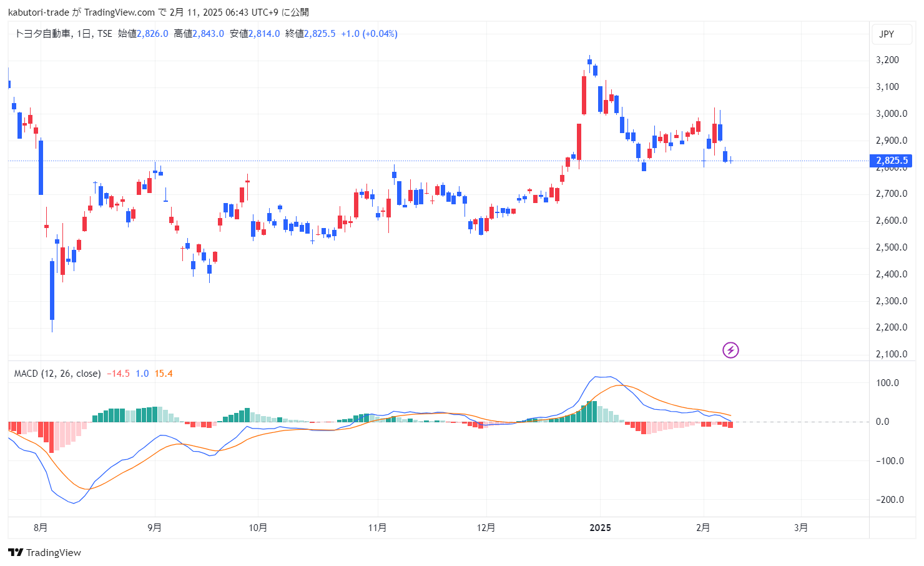924x566 pixels.
Task: Click the 100.0 MACD axis label
Action: pyautogui.click(x=887, y=383)
